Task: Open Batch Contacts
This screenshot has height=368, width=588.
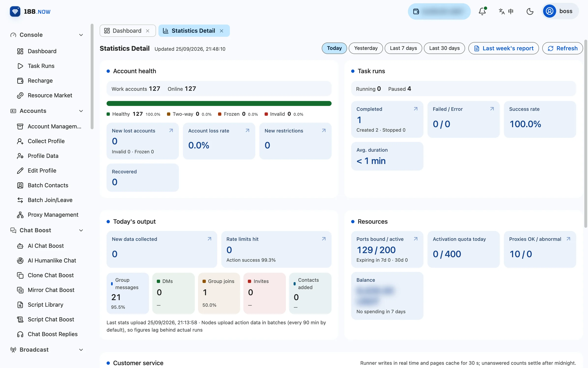Action: pos(48,185)
